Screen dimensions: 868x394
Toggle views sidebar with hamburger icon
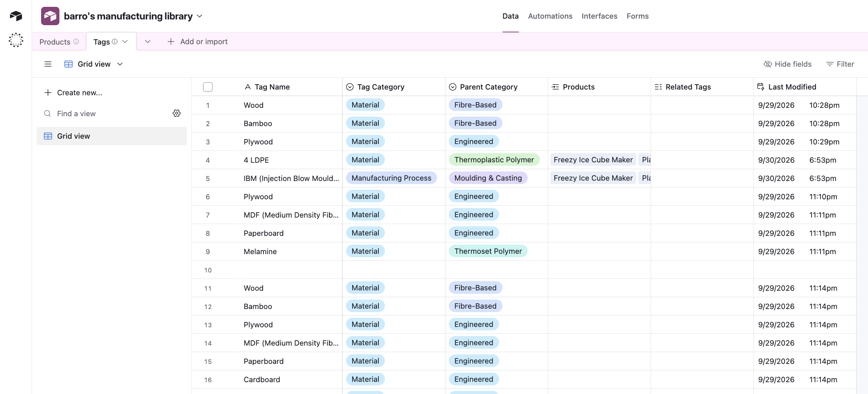pos(48,64)
